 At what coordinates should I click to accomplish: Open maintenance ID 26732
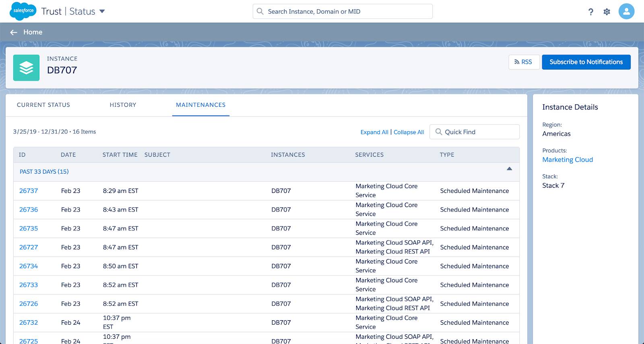pos(29,322)
